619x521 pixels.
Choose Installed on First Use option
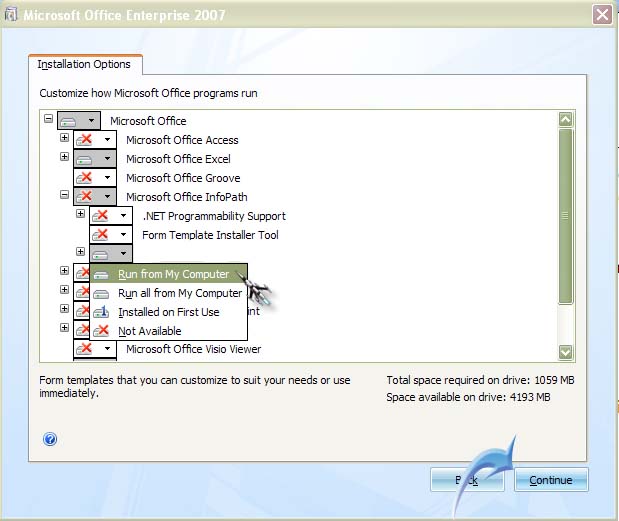(169, 312)
